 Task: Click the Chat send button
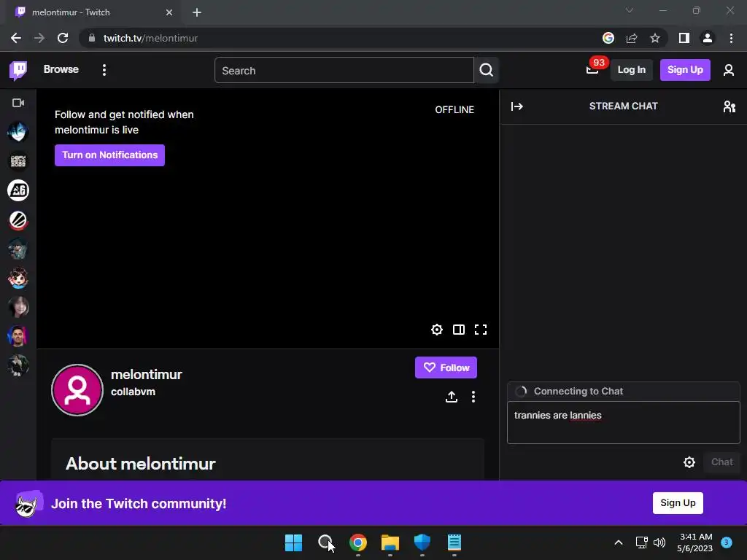click(721, 462)
